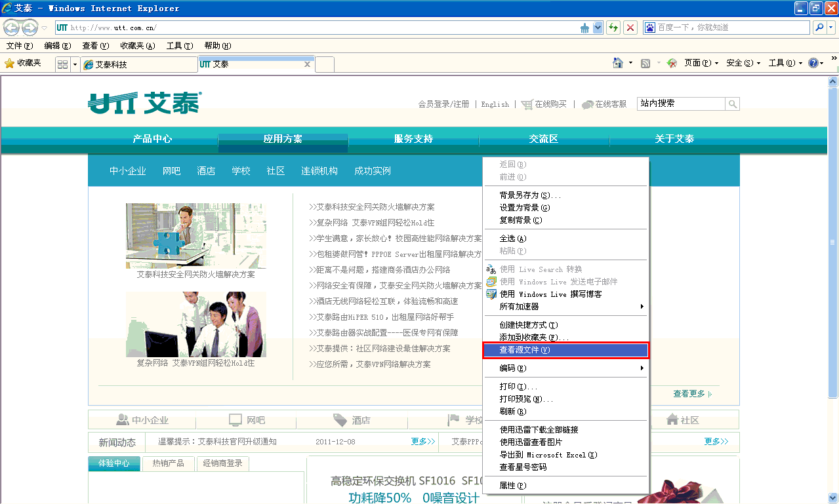This screenshot has height=504, width=839.
Task: Click the Baidu search box
Action: [x=727, y=28]
